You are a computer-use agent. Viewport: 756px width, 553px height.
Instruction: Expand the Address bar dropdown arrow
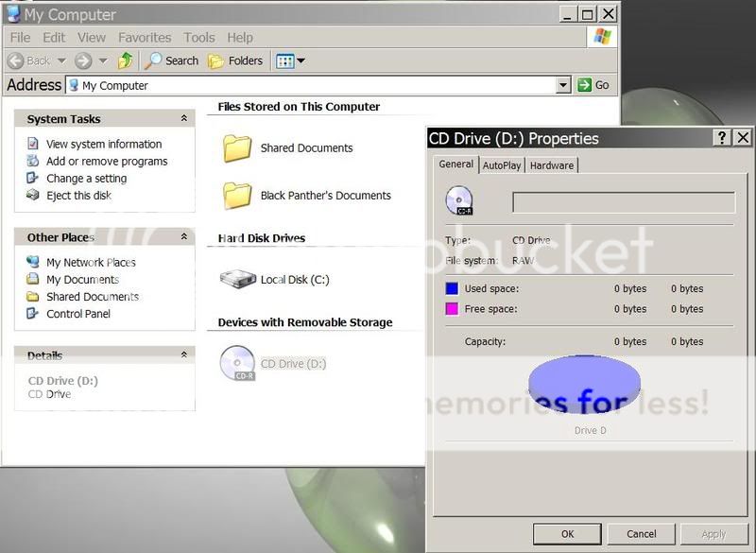[563, 85]
